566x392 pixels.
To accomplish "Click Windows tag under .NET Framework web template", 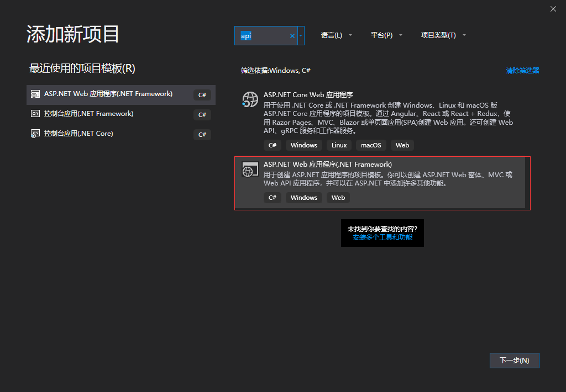I will [x=303, y=198].
